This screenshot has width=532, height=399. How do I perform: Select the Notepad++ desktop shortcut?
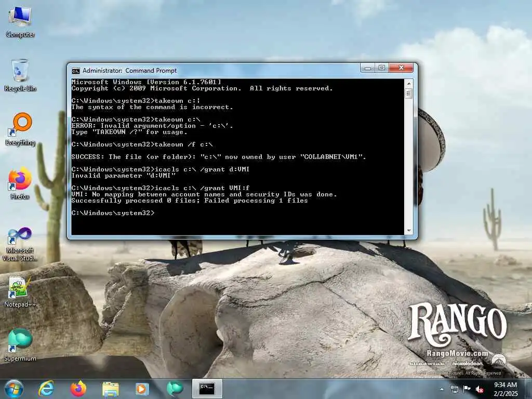(20, 292)
